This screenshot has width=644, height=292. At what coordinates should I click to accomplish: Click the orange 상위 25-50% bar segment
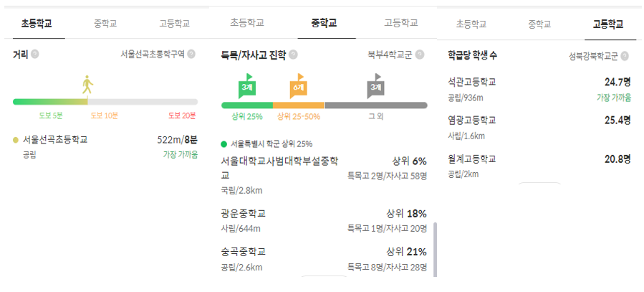pos(299,105)
